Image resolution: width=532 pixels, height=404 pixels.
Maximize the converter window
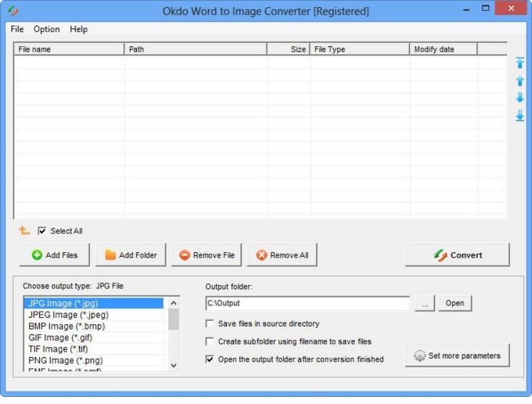(486, 8)
